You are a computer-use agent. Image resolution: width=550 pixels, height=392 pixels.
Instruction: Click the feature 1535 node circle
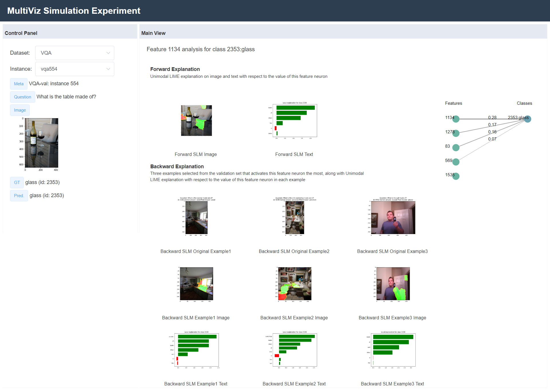coord(456,176)
